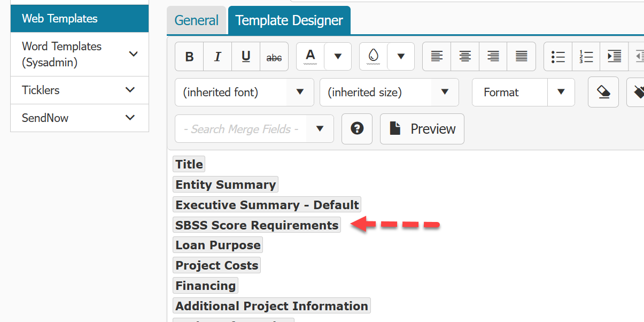Insert a bulleted list

tap(558, 57)
